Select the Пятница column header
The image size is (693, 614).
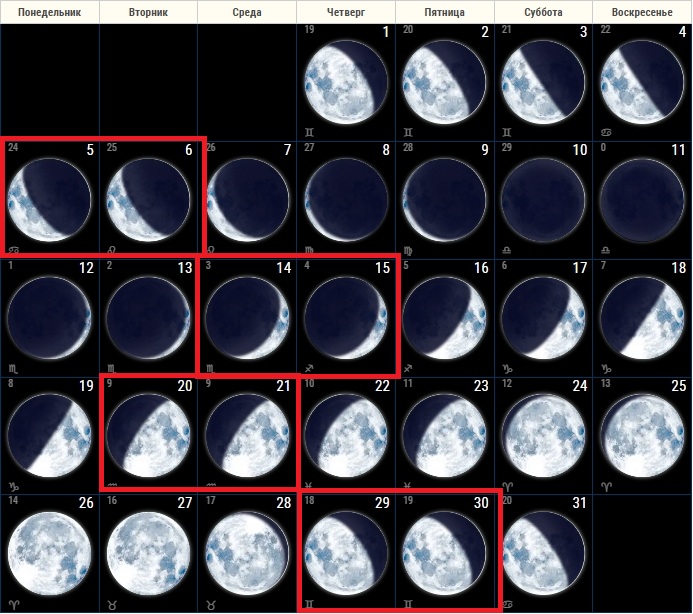tap(445, 12)
